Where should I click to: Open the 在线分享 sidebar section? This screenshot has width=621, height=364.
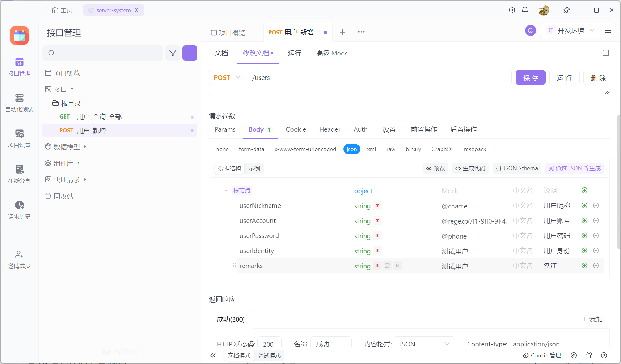(x=19, y=174)
